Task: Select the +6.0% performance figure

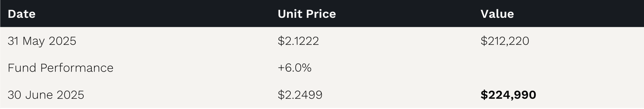Action: tap(295, 68)
